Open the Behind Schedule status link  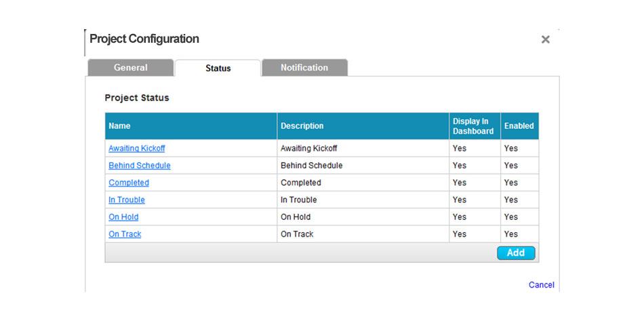pos(140,166)
